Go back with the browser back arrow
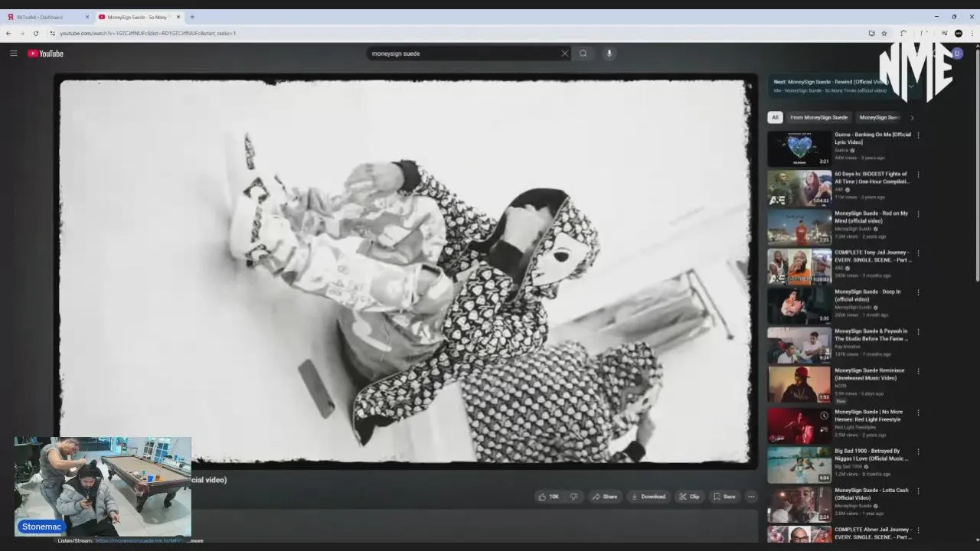 [8, 33]
